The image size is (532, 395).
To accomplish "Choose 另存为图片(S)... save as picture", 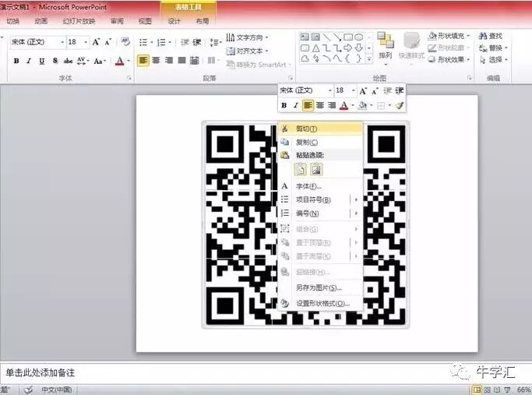I will [x=320, y=288].
